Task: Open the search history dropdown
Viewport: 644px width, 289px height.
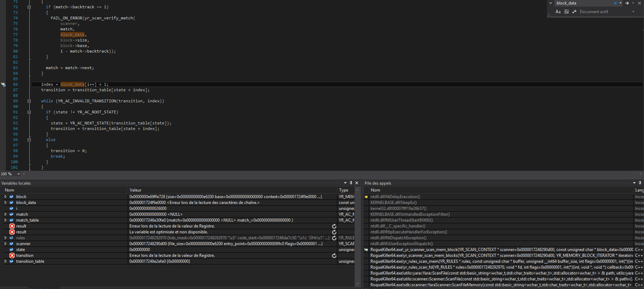Action: pos(621,3)
